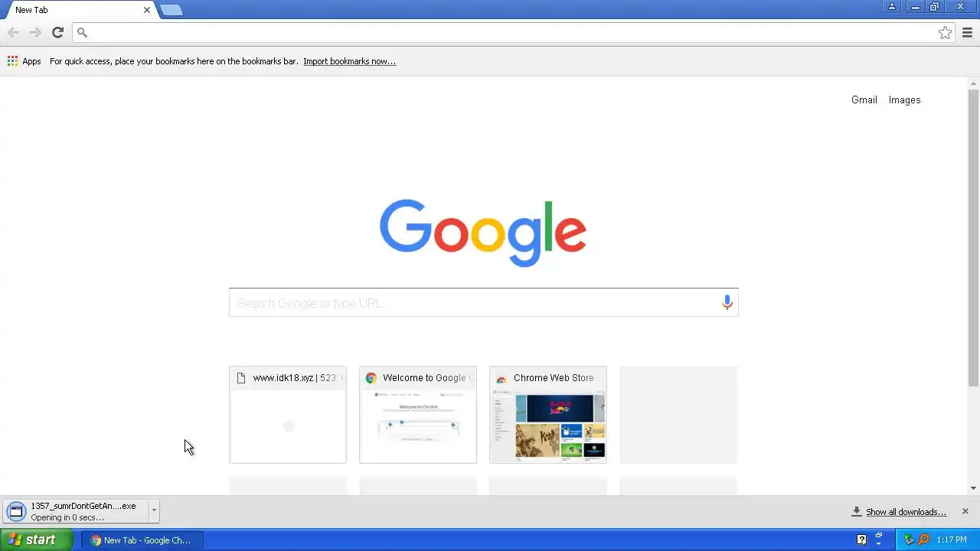Click the browser back arrow
Screen dimensions: 980x551
13,32
